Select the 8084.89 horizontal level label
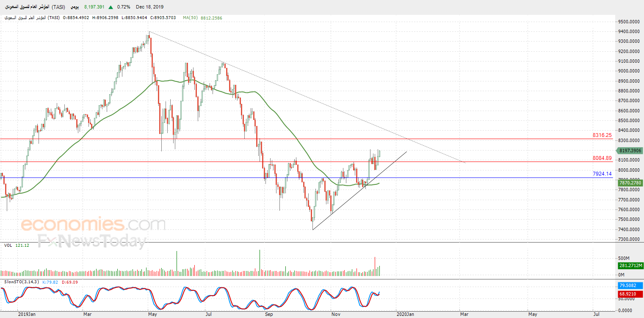 602,158
